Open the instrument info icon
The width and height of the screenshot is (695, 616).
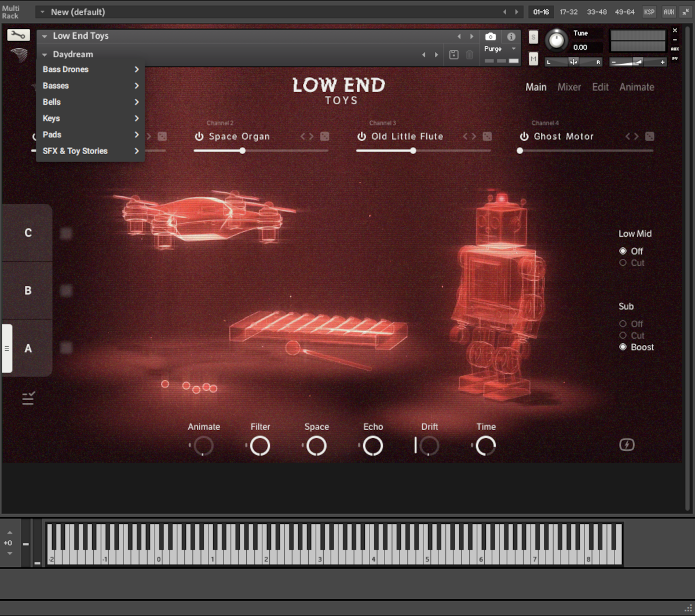511,36
